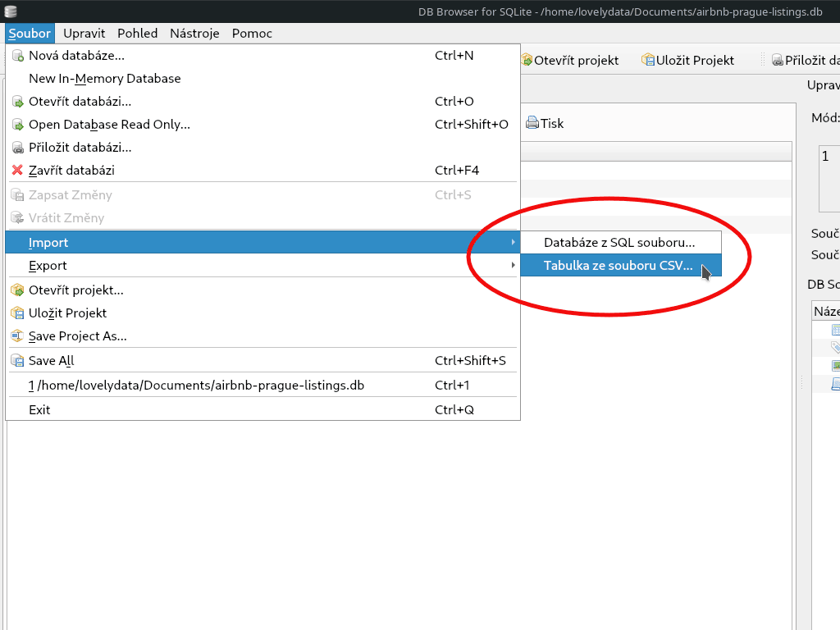
Task: Open the Pohled menu
Action: point(137,33)
